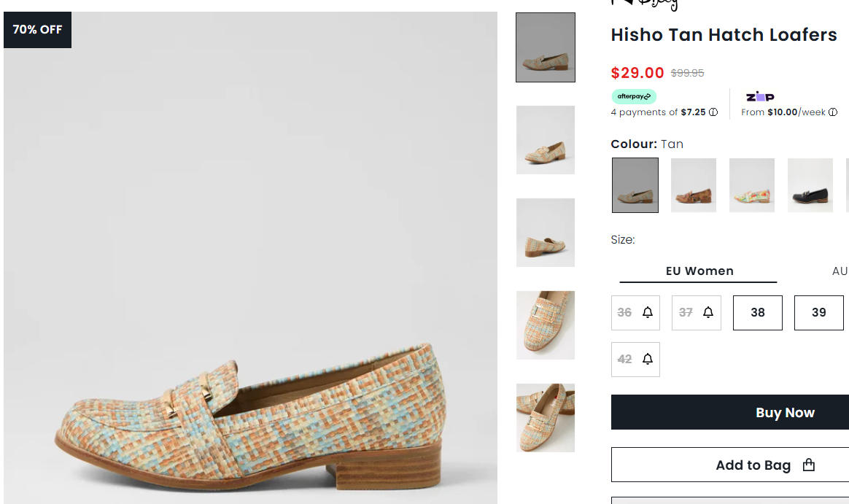Add the loafers to bag

pyautogui.click(x=753, y=465)
